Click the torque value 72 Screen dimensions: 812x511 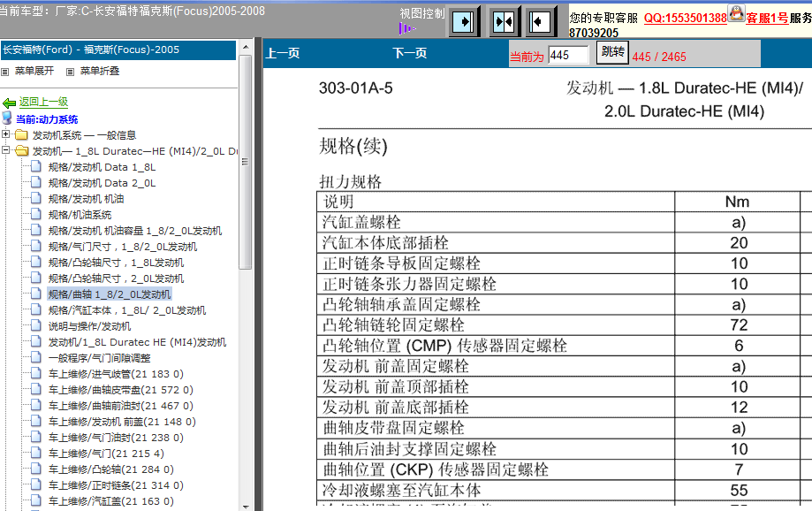click(x=739, y=325)
